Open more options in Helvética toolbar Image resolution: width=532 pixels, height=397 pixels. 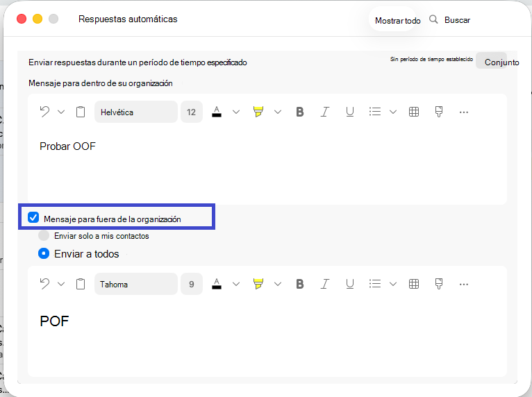click(x=464, y=112)
